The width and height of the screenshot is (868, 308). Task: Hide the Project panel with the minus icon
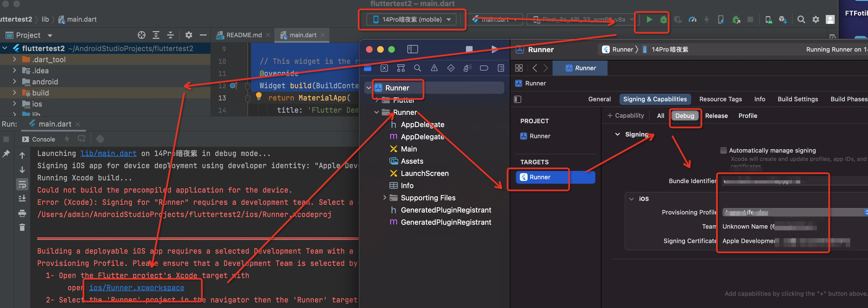[x=203, y=35]
